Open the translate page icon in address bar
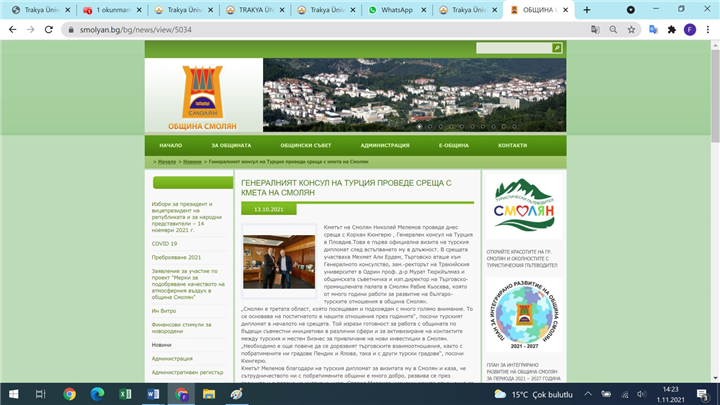720x405 pixels. 595,29
